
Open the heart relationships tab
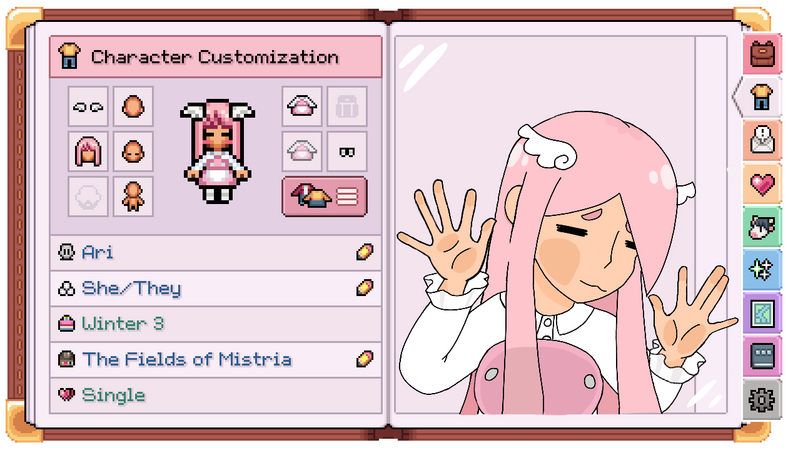(x=762, y=184)
